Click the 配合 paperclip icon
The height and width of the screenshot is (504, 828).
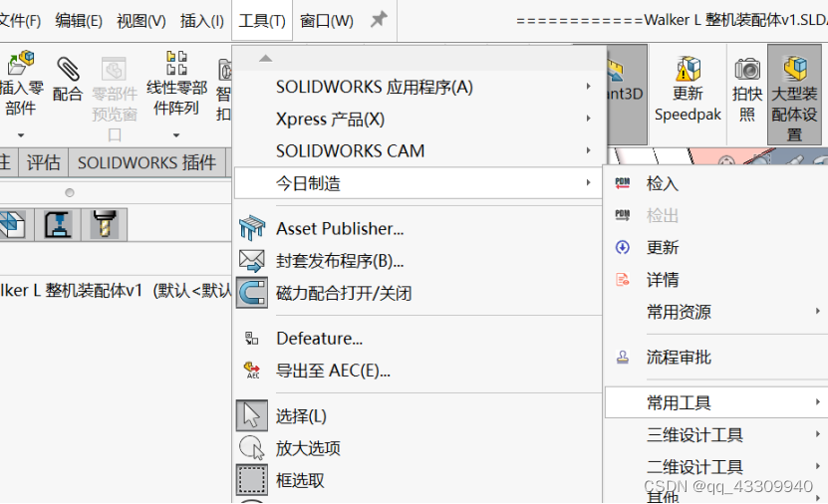tap(68, 69)
